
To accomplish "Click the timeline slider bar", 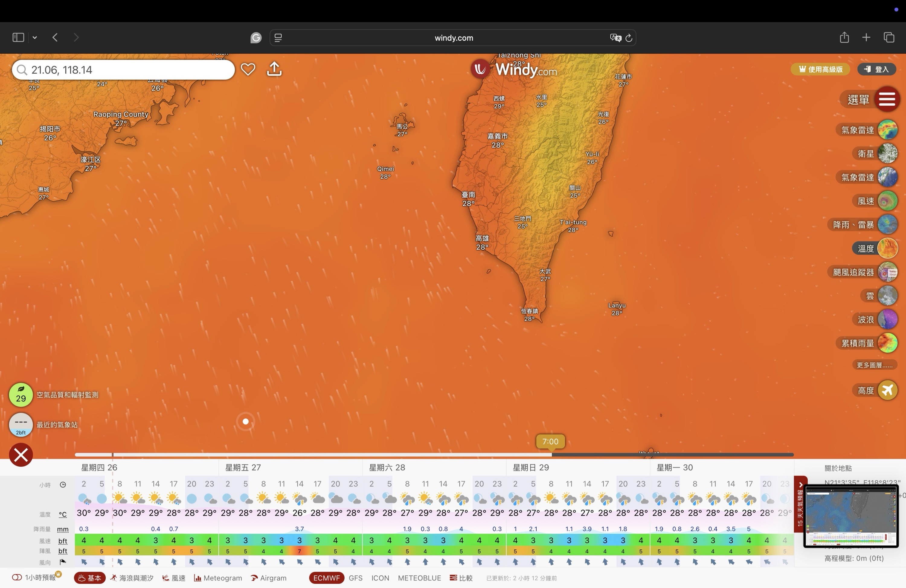I will tap(434, 454).
